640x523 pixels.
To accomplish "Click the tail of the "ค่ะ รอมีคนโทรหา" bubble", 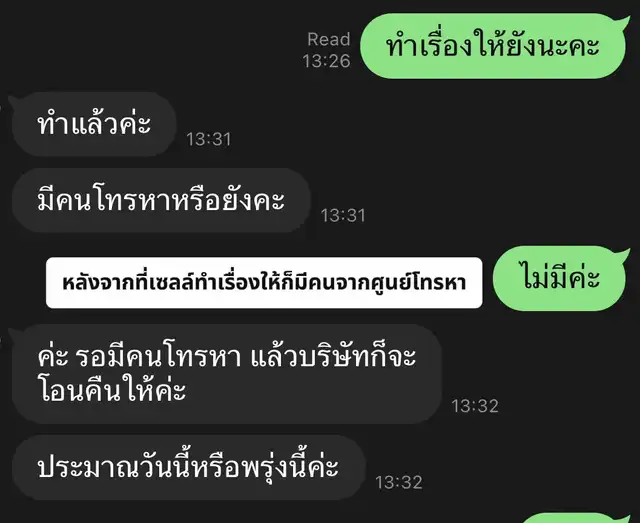I will pyautogui.click(x=16, y=334).
